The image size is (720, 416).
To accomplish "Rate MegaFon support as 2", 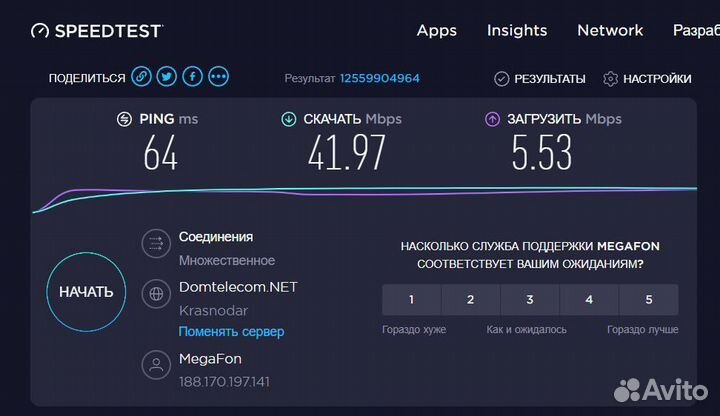I will (471, 300).
